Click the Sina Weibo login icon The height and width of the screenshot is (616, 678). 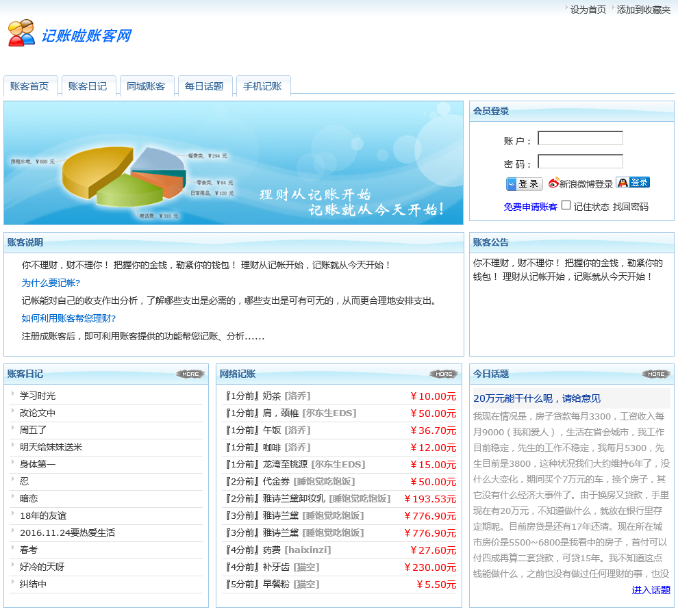point(553,183)
